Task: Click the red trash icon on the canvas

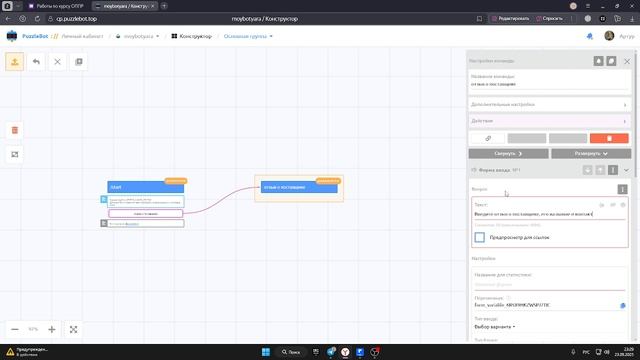Action: click(15, 130)
